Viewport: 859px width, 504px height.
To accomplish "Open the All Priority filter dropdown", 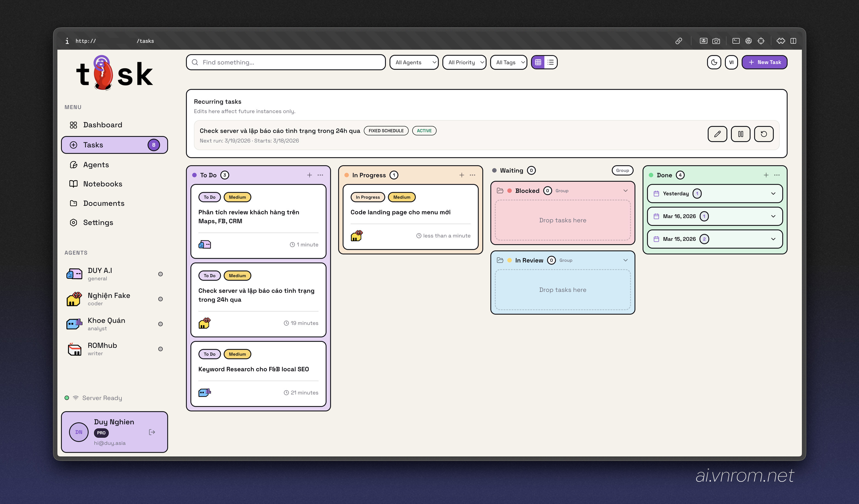I will point(464,62).
